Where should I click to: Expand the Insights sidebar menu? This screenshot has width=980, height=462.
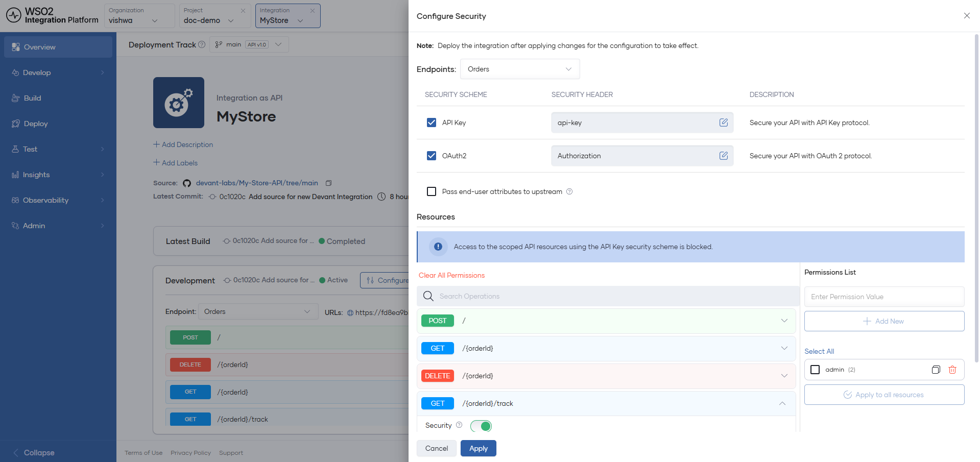pos(58,175)
